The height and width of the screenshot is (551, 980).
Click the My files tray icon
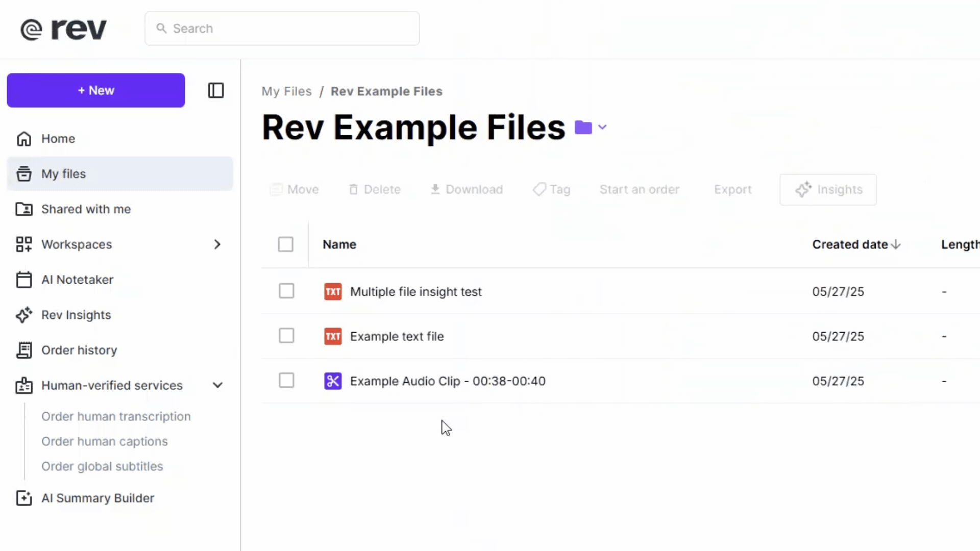pyautogui.click(x=24, y=174)
